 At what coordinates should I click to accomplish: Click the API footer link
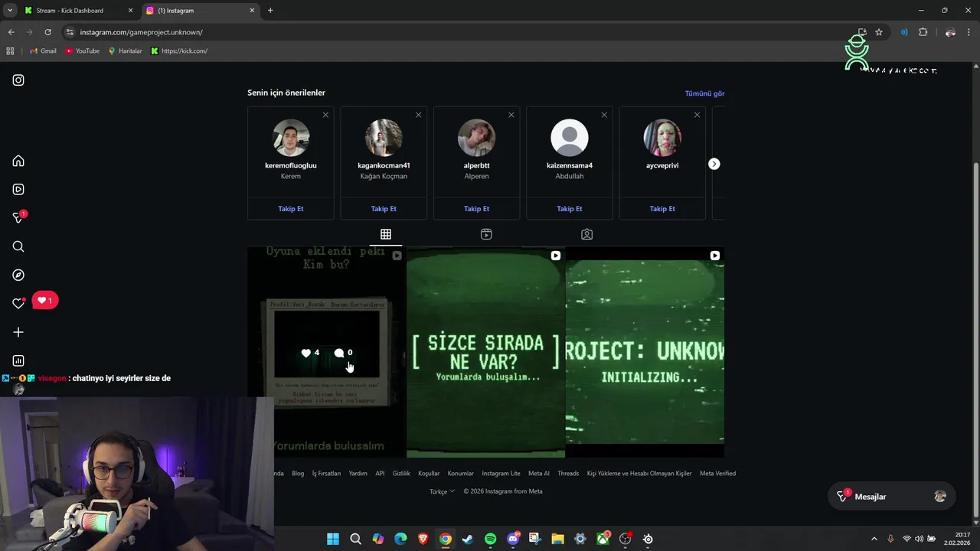[380, 474]
